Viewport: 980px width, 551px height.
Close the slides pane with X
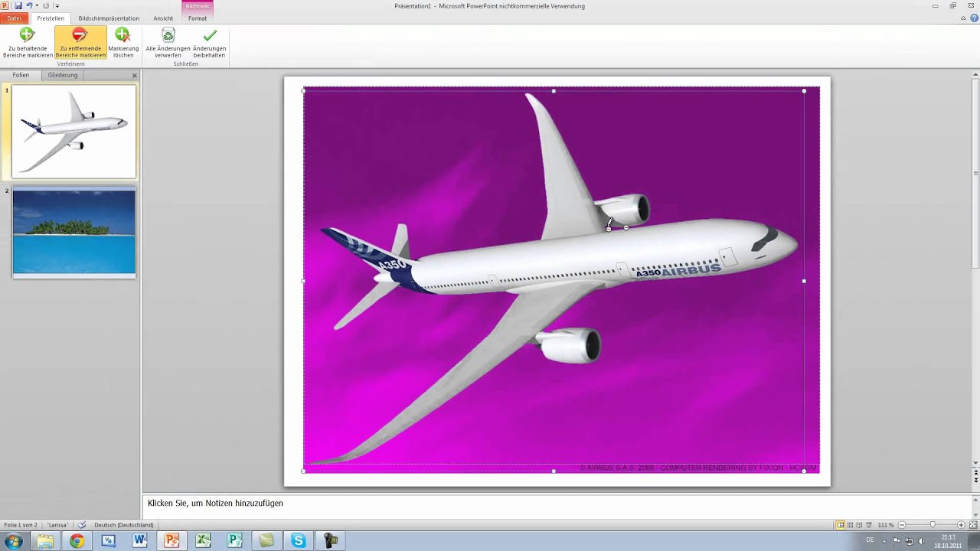point(135,75)
